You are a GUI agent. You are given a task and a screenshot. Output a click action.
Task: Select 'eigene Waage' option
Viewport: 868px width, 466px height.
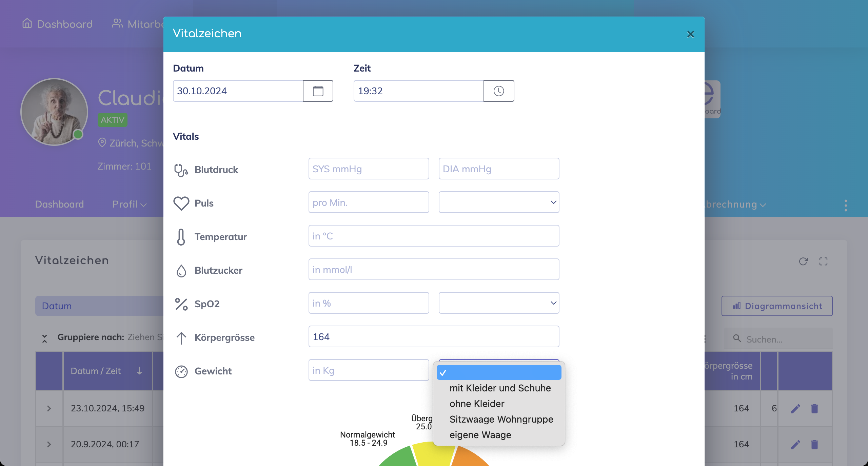click(x=480, y=435)
